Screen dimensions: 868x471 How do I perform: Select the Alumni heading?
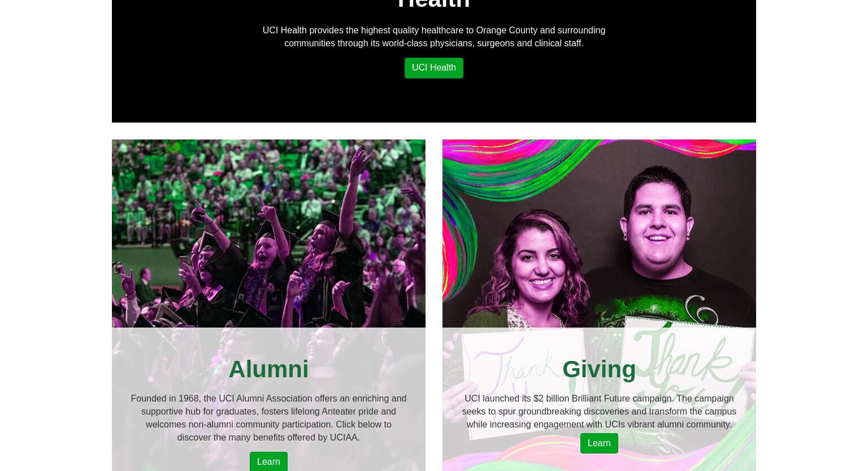pos(268,369)
